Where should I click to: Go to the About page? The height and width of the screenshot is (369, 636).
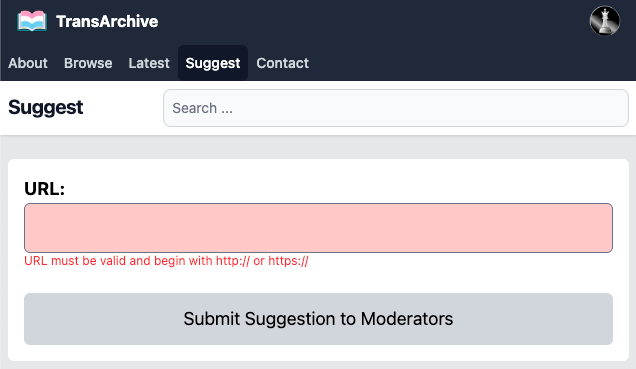[28, 63]
